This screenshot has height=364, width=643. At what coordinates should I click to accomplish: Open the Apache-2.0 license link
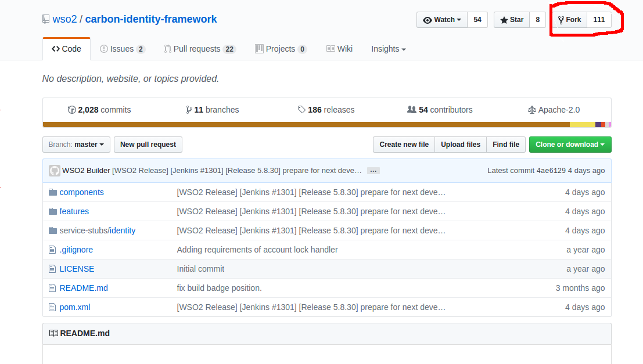tap(554, 110)
